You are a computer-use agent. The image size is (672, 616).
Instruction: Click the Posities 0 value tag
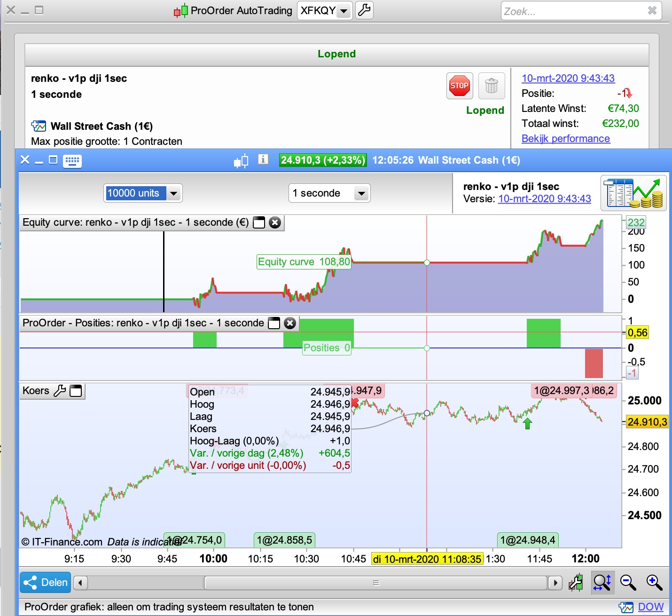click(x=327, y=348)
